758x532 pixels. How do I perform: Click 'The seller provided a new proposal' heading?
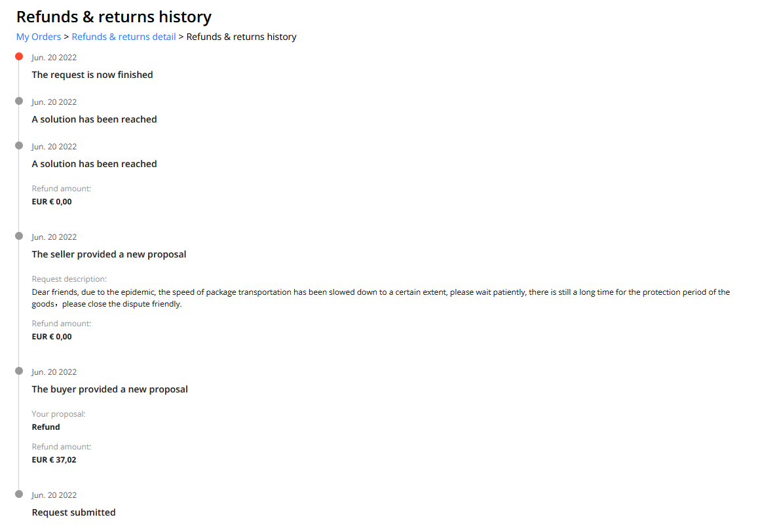tap(109, 254)
